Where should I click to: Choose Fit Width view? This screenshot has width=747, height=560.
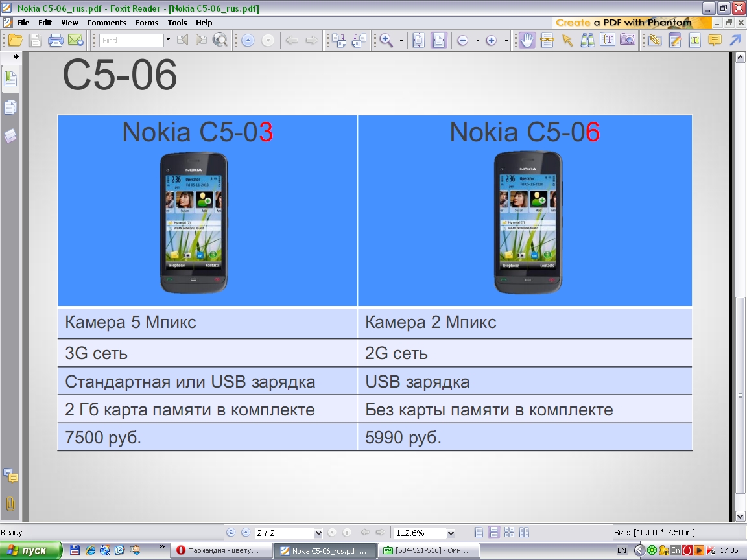(x=439, y=40)
